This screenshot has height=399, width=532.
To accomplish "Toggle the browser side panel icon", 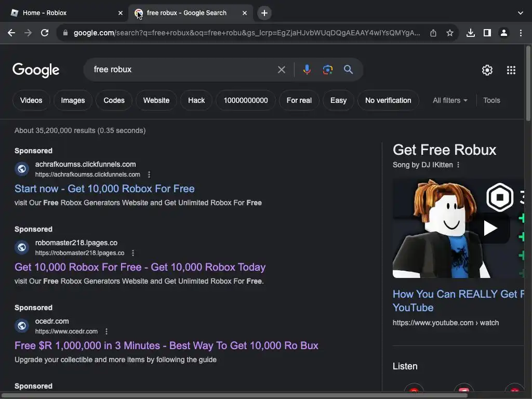I will (487, 33).
